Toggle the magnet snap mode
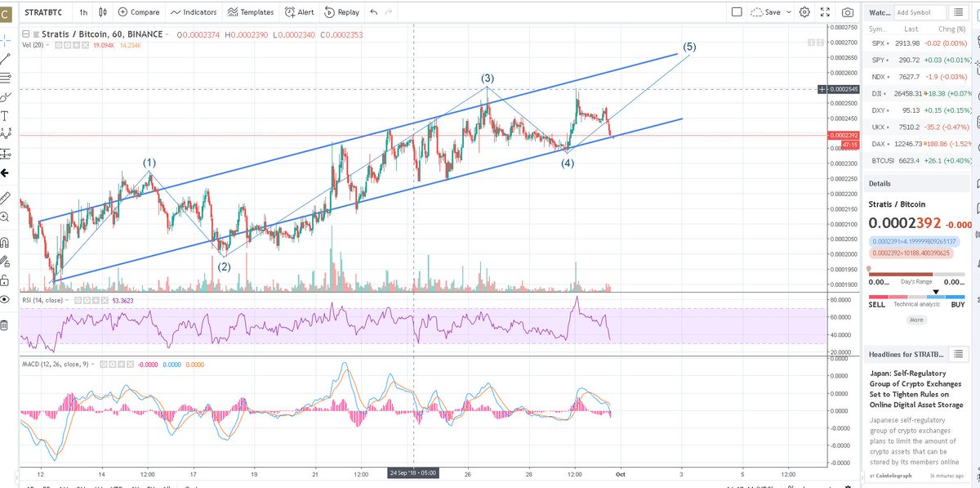This screenshot has height=488, width=980. pyautogui.click(x=5, y=242)
